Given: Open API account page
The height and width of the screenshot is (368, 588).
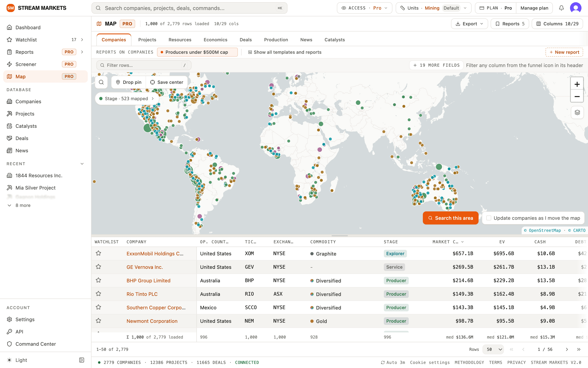Looking at the screenshot, I should (x=46, y=331).
